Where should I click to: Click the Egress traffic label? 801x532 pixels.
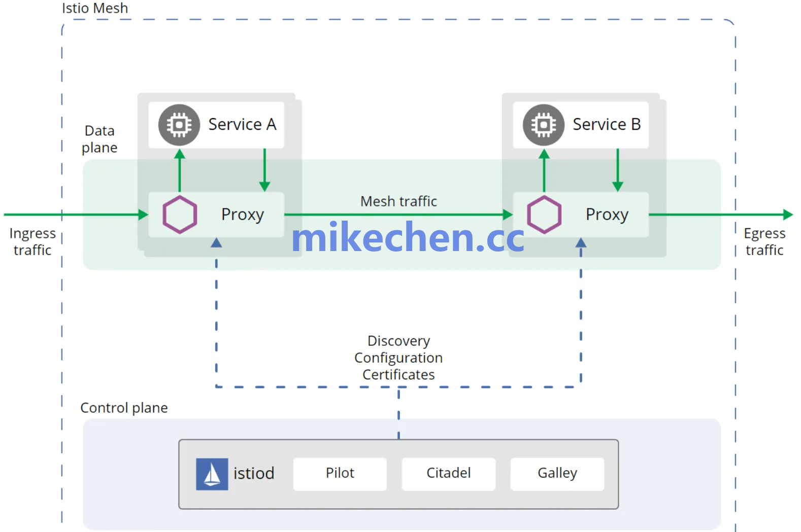pos(764,241)
